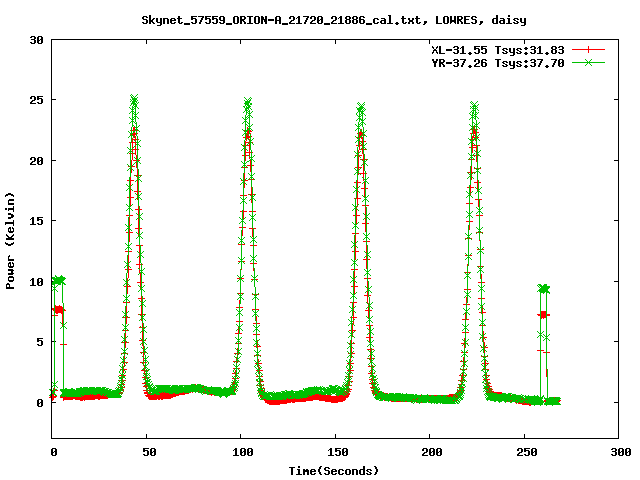Click y-axis tick label 10
Image resolution: width=640 pixels, height=480 pixels.
coord(37,282)
